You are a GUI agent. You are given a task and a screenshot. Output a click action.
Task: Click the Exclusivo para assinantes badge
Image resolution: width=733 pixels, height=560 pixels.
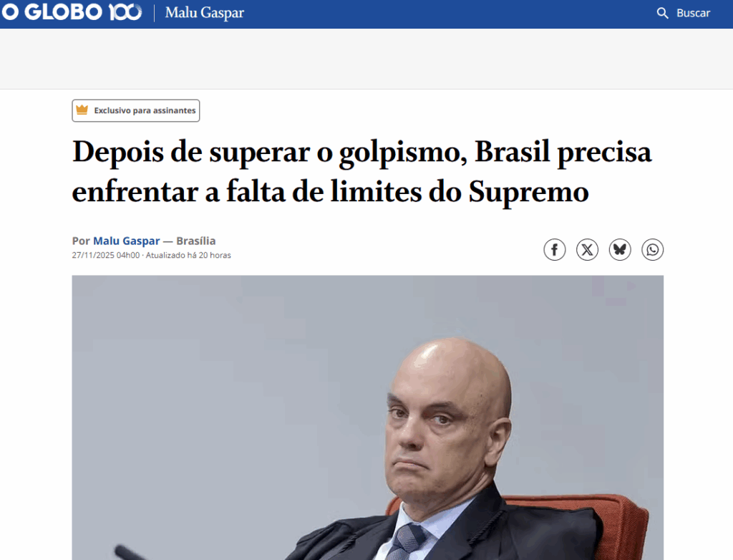[x=135, y=110]
